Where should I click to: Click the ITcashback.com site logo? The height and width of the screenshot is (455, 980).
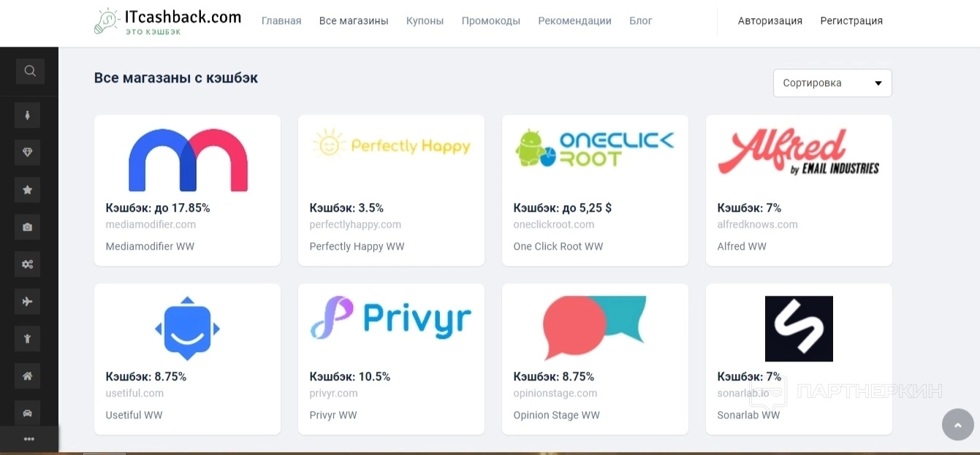(168, 21)
